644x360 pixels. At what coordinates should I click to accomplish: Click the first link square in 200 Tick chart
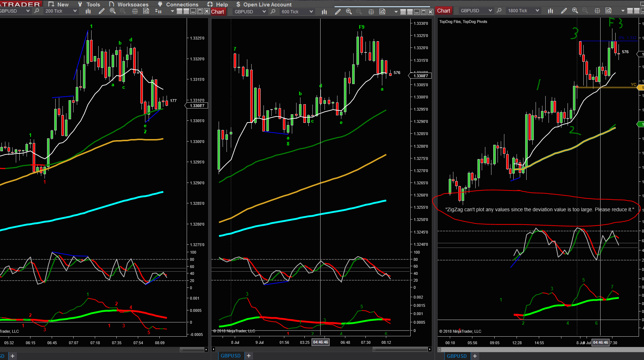click(179, 11)
